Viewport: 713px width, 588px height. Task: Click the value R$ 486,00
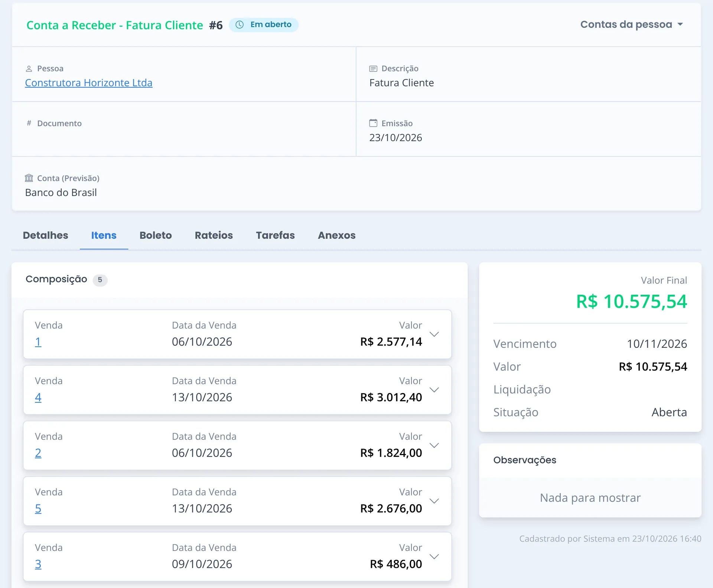[x=396, y=564]
